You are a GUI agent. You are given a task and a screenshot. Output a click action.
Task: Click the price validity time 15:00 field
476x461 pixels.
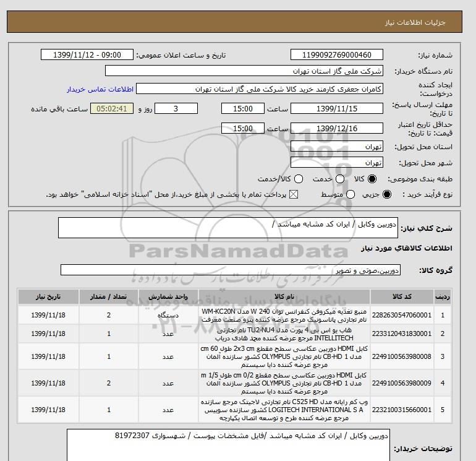point(243,128)
